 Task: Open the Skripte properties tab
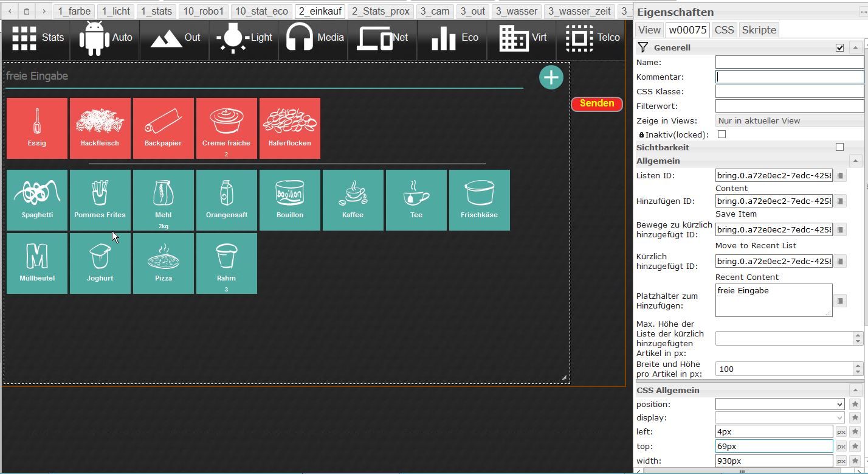[759, 30]
